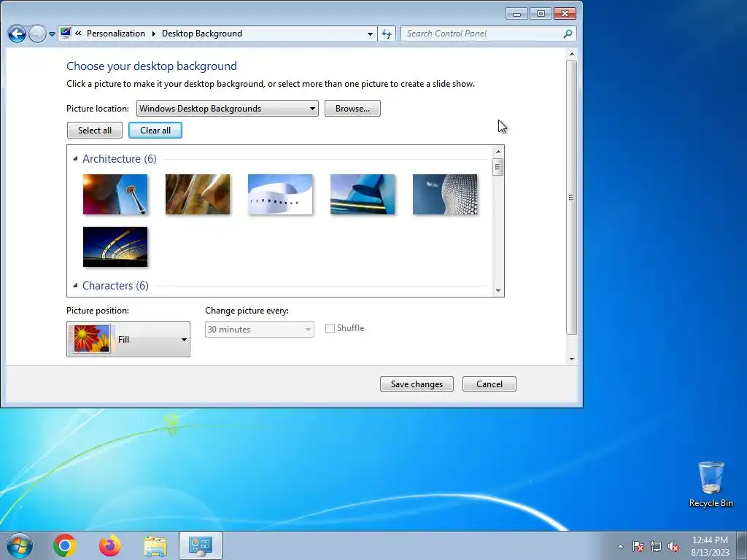
Task: Minimize the Desktop Background window
Action: coord(517,14)
